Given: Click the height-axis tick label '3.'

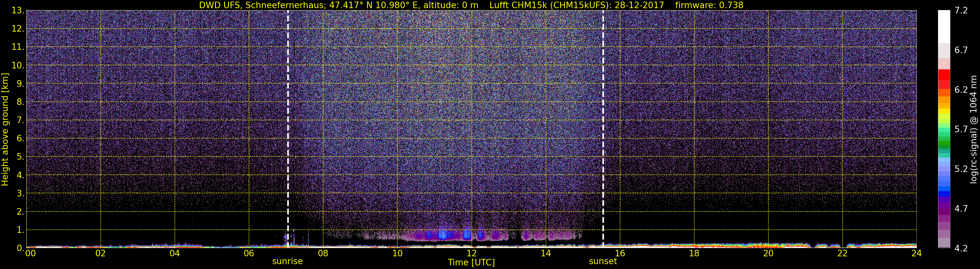Looking at the screenshot, I should 20,193.
